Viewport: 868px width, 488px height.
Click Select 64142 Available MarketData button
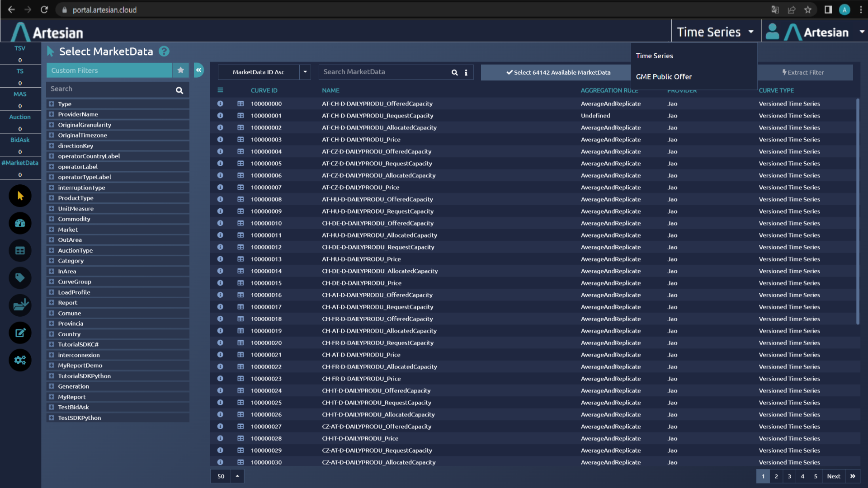click(558, 72)
